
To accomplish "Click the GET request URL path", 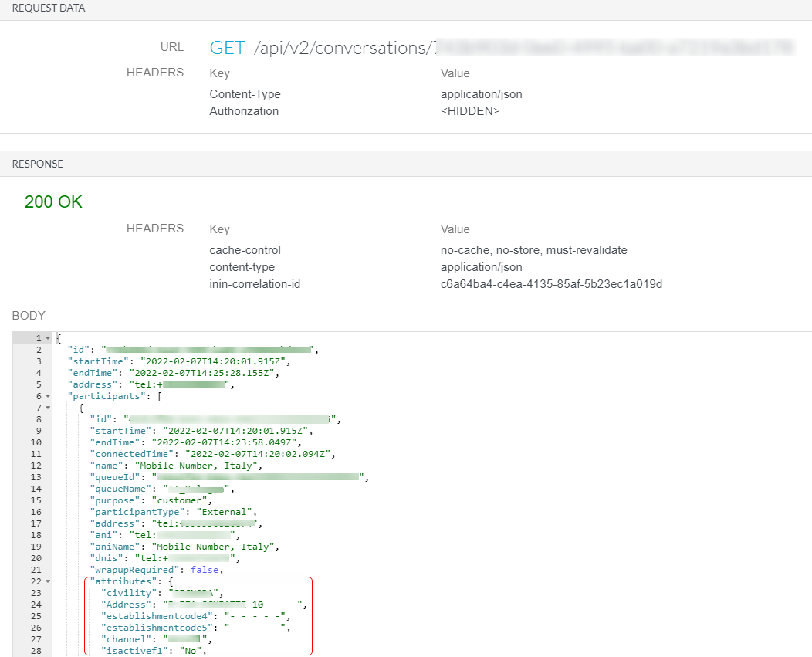I will click(x=340, y=48).
